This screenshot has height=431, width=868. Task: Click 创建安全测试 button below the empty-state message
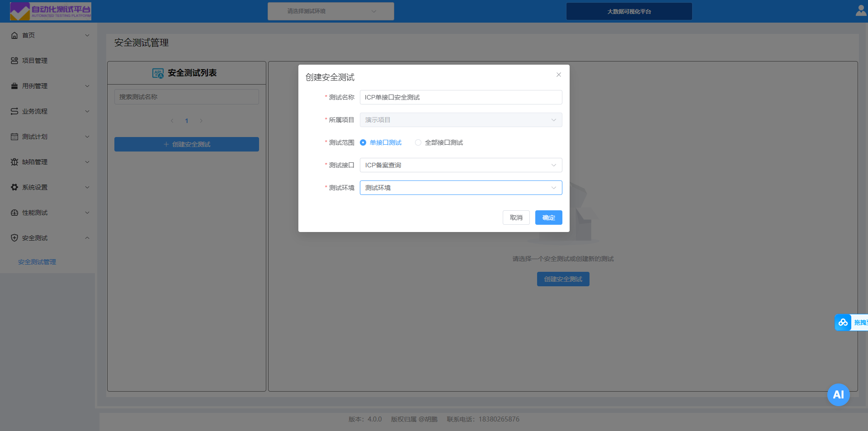coord(563,279)
